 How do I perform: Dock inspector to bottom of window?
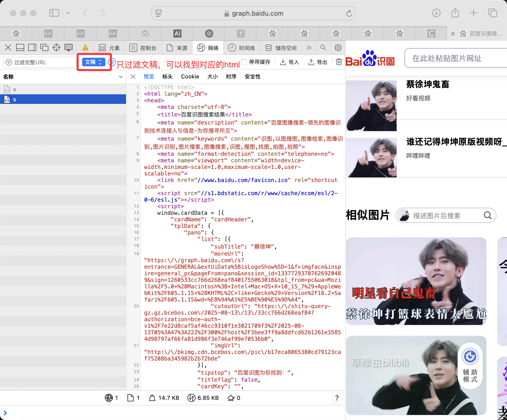pyautogui.click(x=20, y=47)
